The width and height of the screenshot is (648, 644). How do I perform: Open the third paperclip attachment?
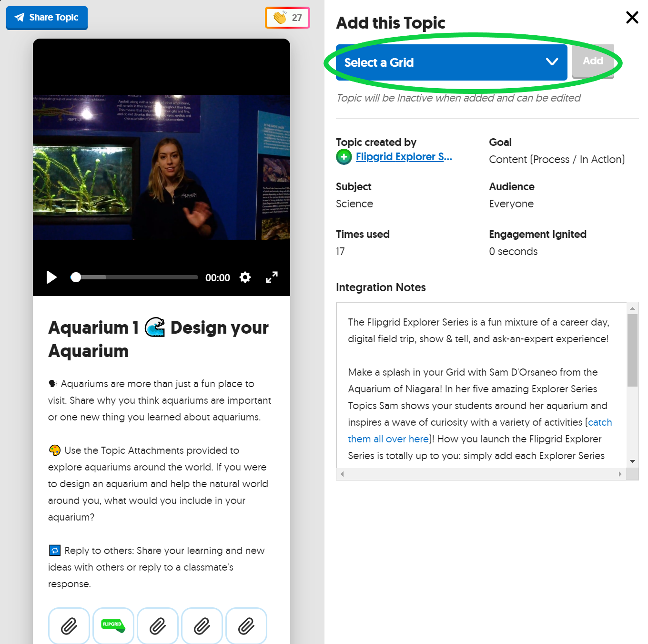point(158,626)
